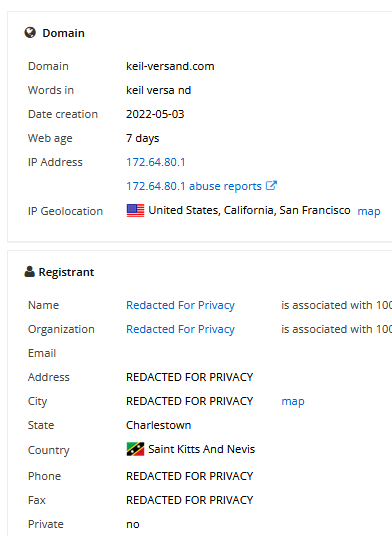The width and height of the screenshot is (392, 536).
Task: Select the keil-versand.com domain text
Action: (x=170, y=66)
